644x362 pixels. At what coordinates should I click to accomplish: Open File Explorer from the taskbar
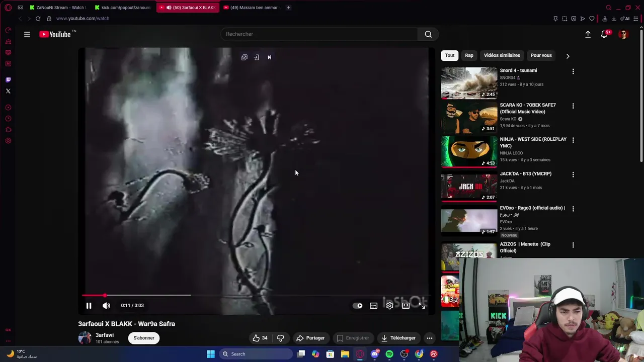(345, 354)
